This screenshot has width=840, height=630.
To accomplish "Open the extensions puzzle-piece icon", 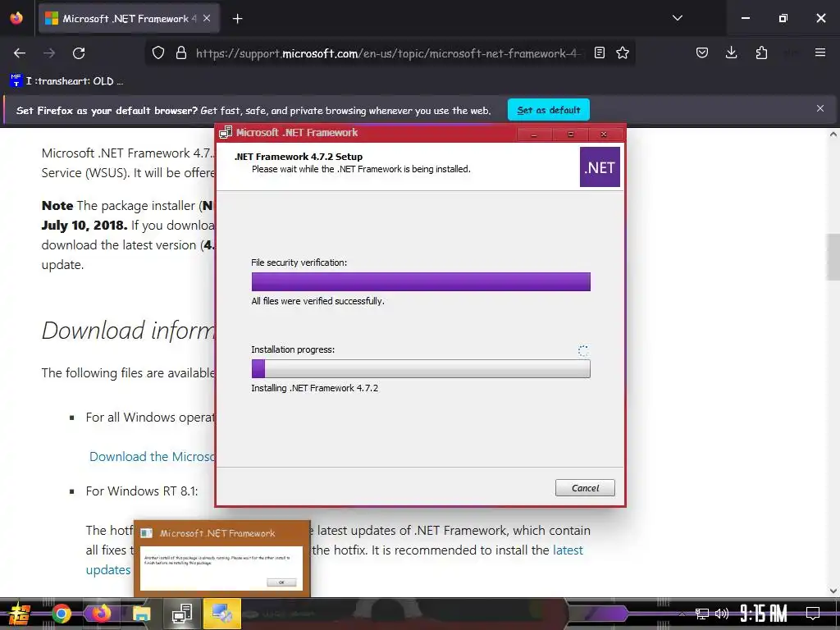I will pos(761,53).
